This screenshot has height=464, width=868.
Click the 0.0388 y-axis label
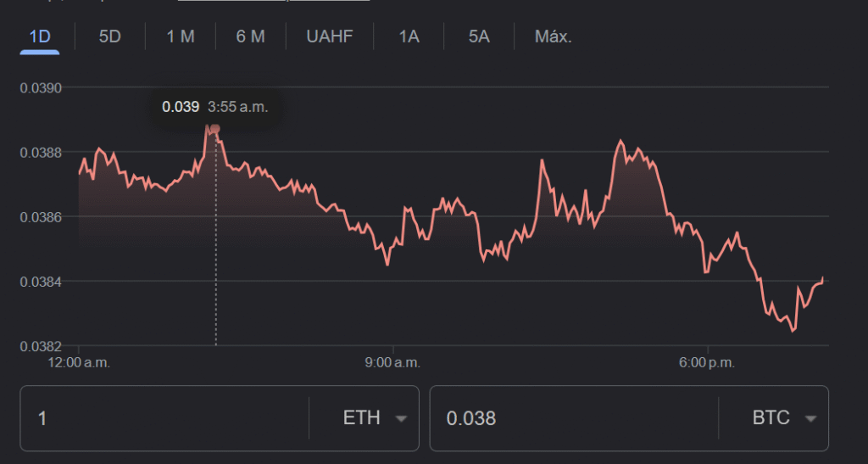41,153
